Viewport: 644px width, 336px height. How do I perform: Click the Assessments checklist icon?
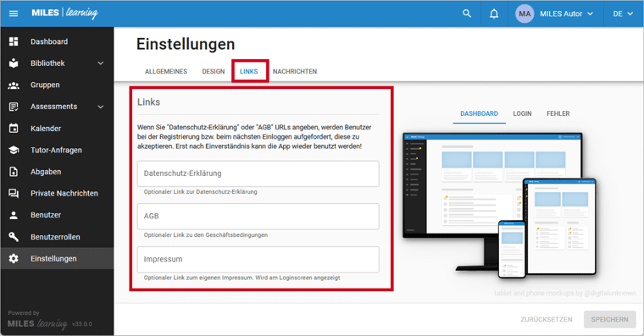click(14, 107)
